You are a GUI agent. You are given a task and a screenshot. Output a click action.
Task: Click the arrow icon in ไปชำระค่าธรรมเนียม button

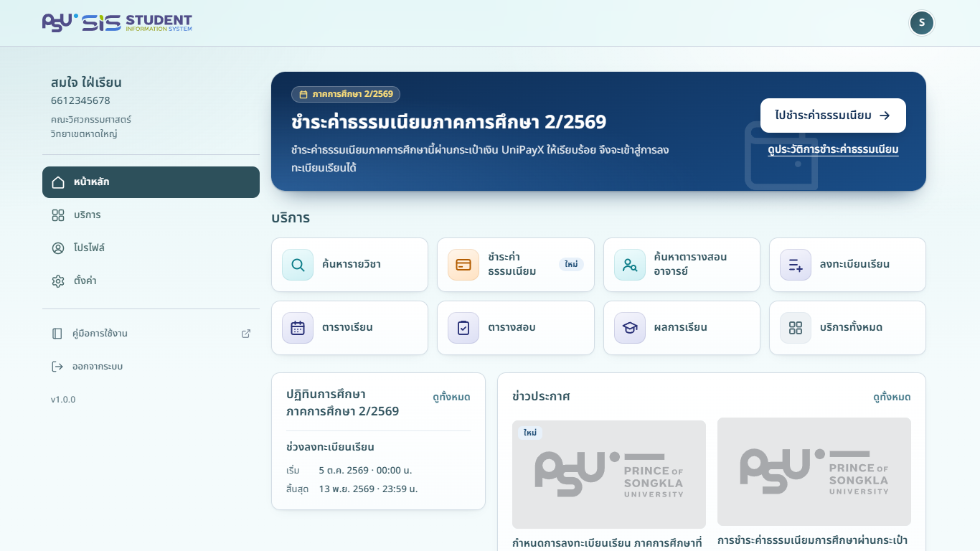[x=885, y=116]
